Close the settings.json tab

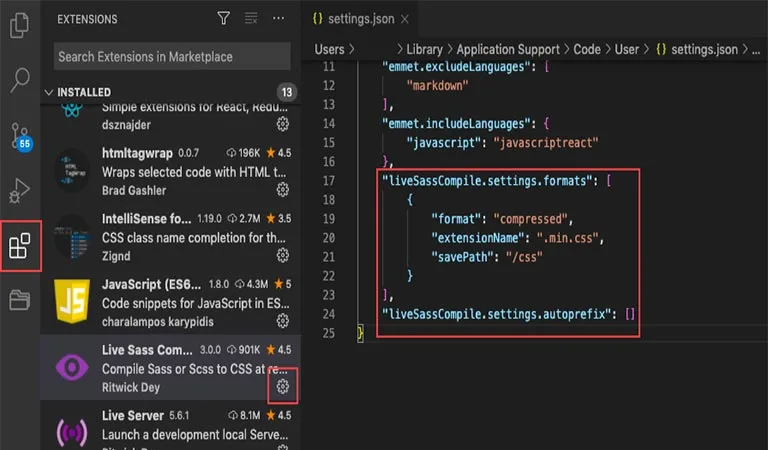point(405,19)
